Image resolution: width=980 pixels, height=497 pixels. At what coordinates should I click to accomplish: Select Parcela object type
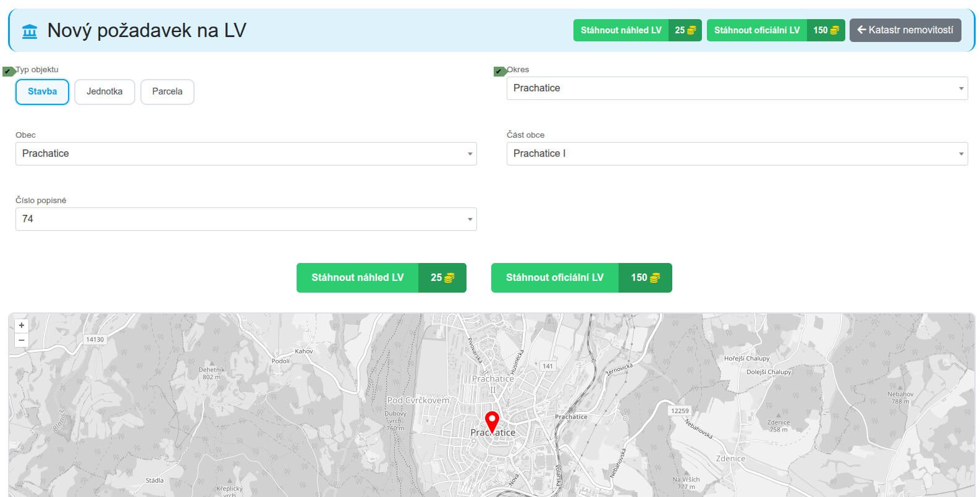tap(167, 92)
